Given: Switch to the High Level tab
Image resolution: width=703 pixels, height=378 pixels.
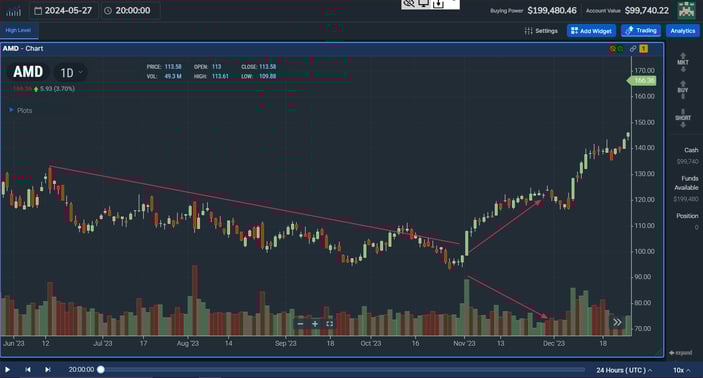Looking at the screenshot, I should point(18,30).
